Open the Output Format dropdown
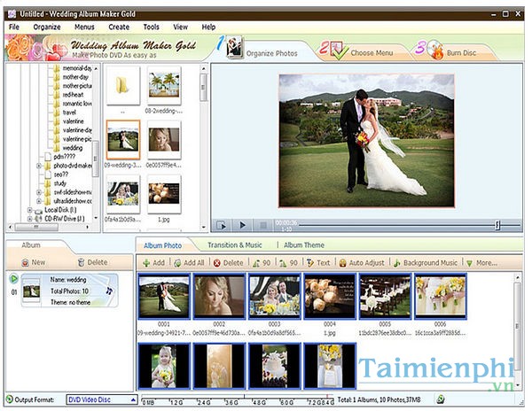 [102, 399]
